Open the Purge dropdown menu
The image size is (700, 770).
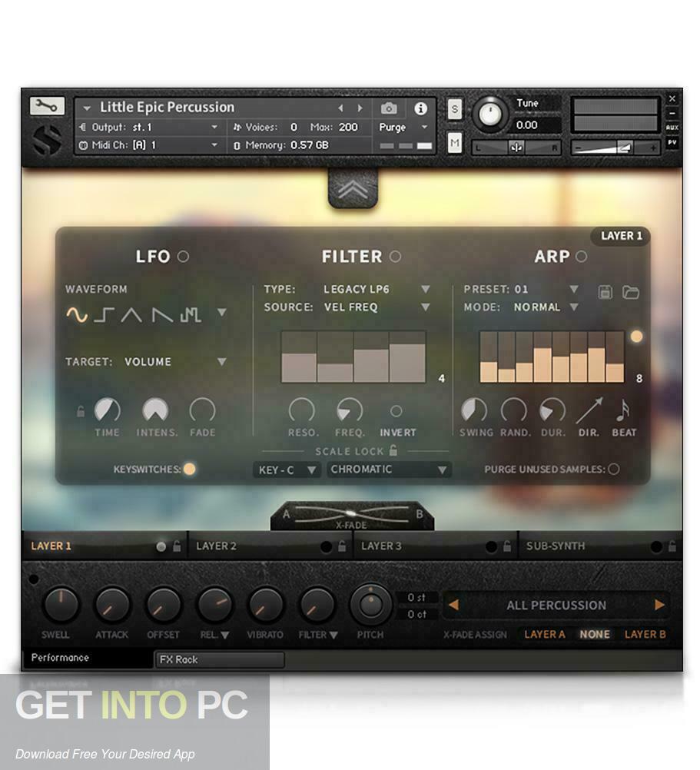pyautogui.click(x=403, y=128)
